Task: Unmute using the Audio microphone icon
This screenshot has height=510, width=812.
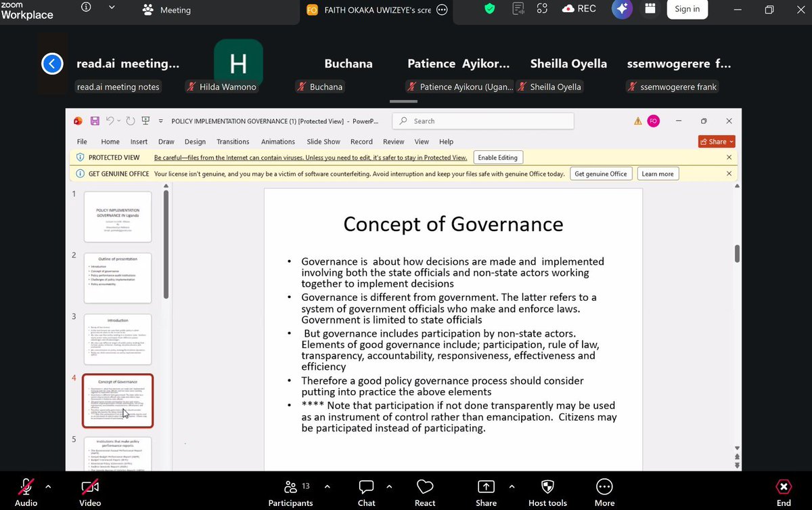Action: point(26,487)
